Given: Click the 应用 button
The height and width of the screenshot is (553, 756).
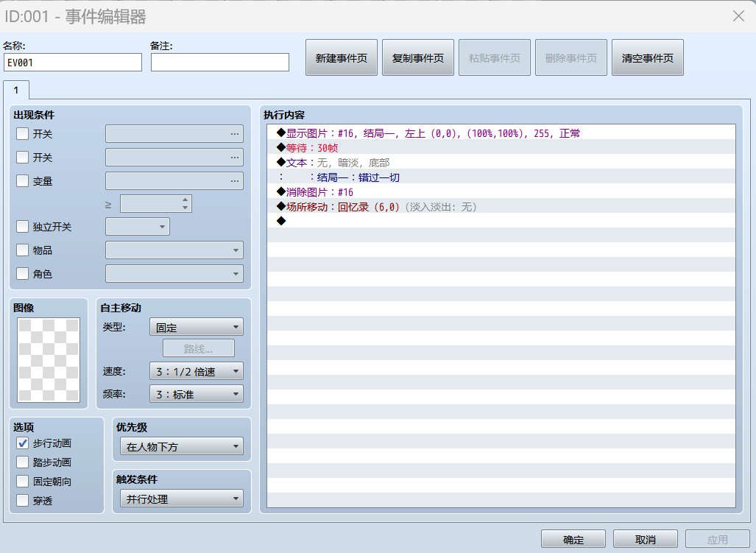Looking at the screenshot, I should (x=718, y=540).
